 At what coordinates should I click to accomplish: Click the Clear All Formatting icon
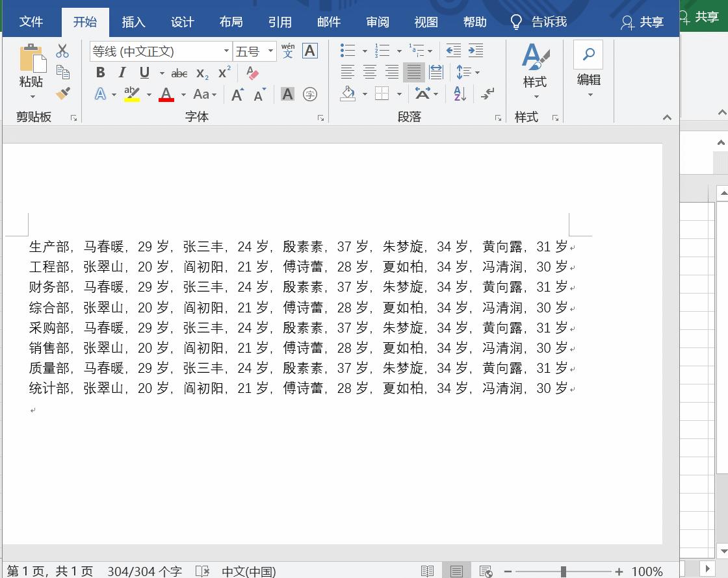(252, 71)
